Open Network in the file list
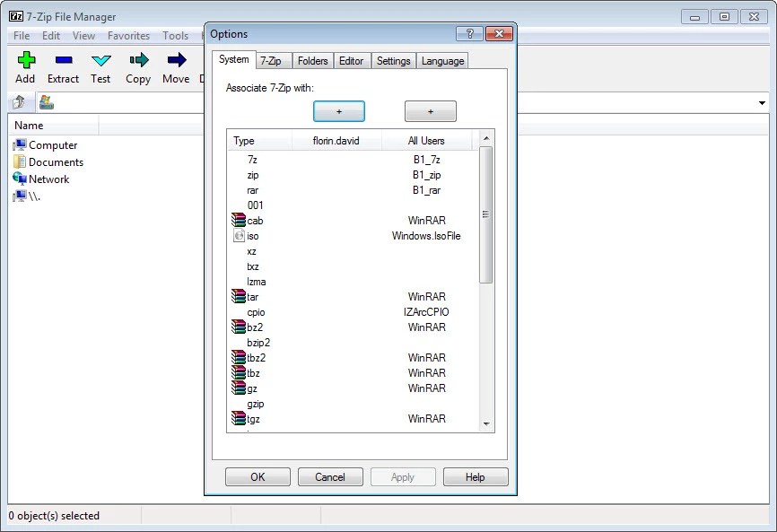Viewport: 777px width, 532px height. [48, 179]
